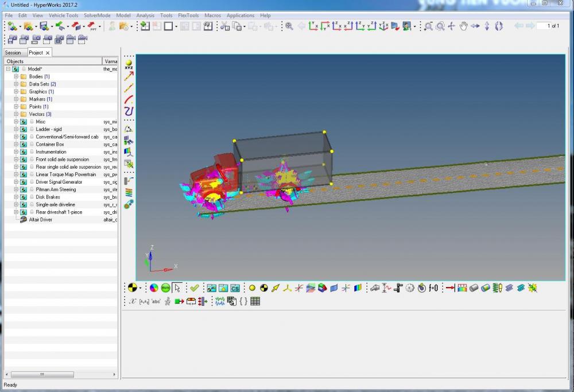The image size is (574, 392).
Task: Open the Analysis menu
Action: pyautogui.click(x=145, y=15)
